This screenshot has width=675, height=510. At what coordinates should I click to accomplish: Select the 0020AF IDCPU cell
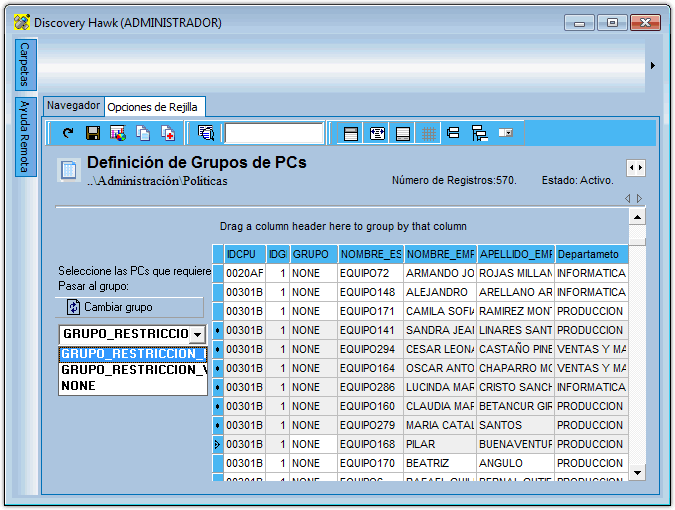tap(245, 273)
